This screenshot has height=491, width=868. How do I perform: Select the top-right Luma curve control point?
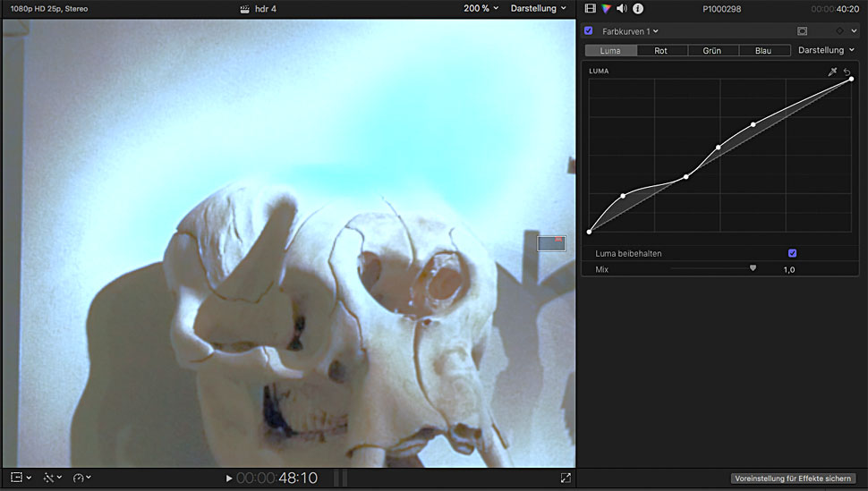tap(851, 80)
